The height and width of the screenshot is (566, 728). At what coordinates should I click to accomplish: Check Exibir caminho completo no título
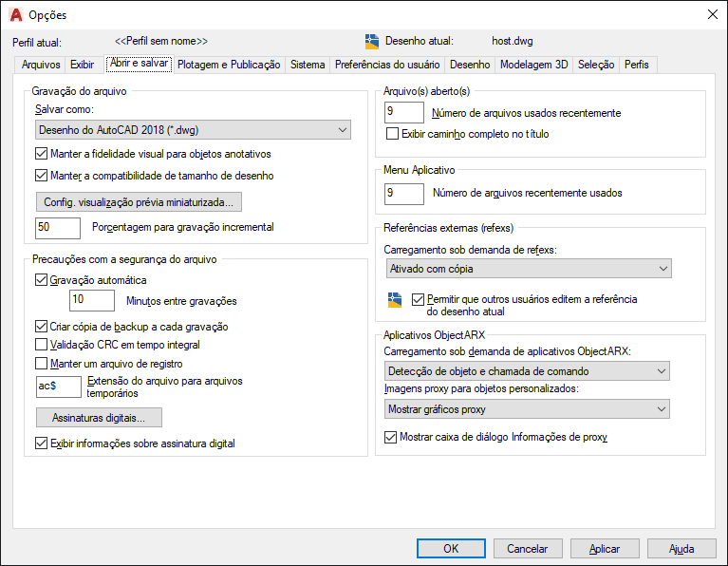[392, 134]
